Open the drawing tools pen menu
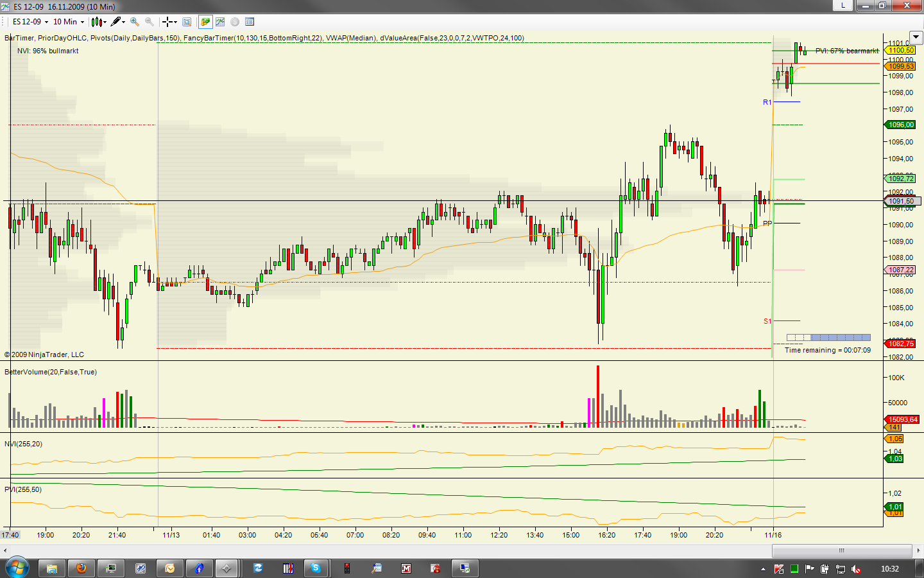The image size is (924, 578). point(117,22)
